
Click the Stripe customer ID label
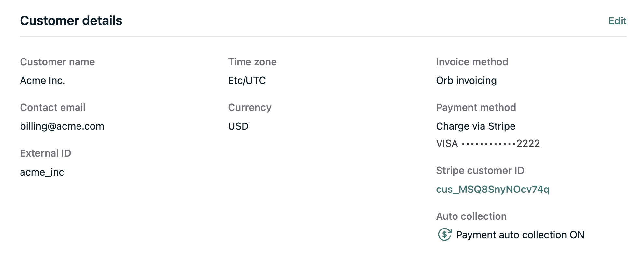pyautogui.click(x=480, y=170)
